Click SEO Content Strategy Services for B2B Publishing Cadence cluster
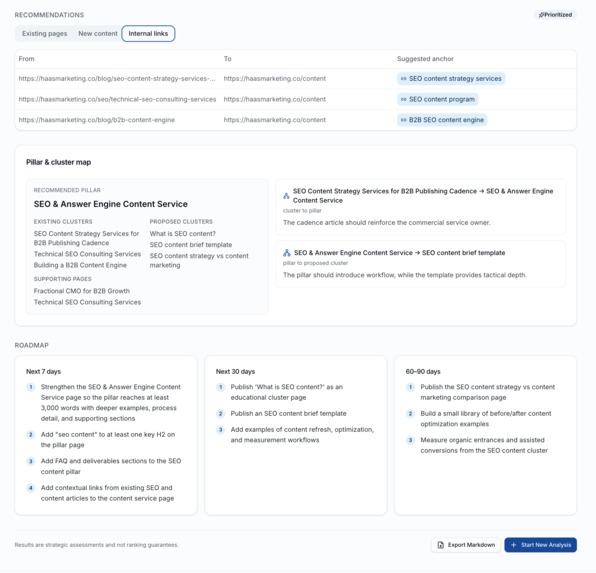 pos(86,238)
